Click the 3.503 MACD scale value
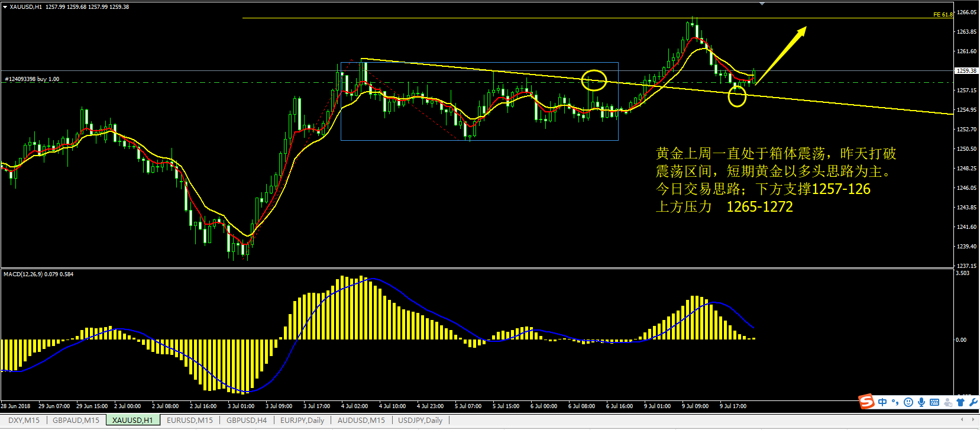 click(963, 273)
